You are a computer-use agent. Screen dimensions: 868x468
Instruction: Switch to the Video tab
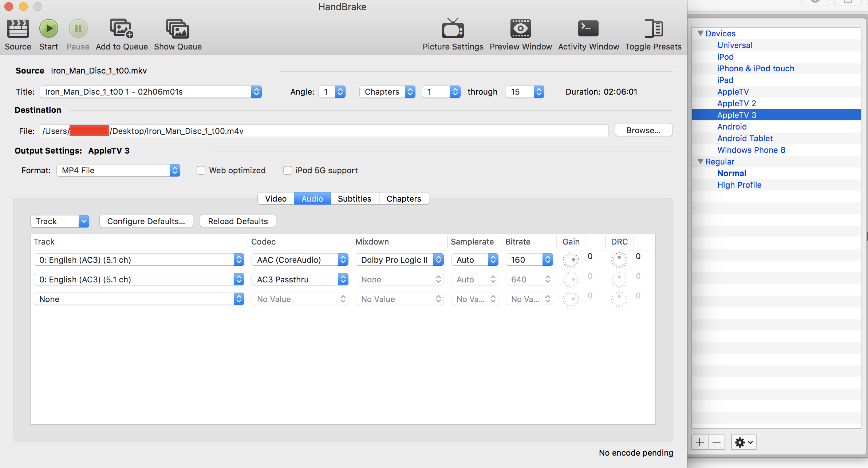pos(276,199)
